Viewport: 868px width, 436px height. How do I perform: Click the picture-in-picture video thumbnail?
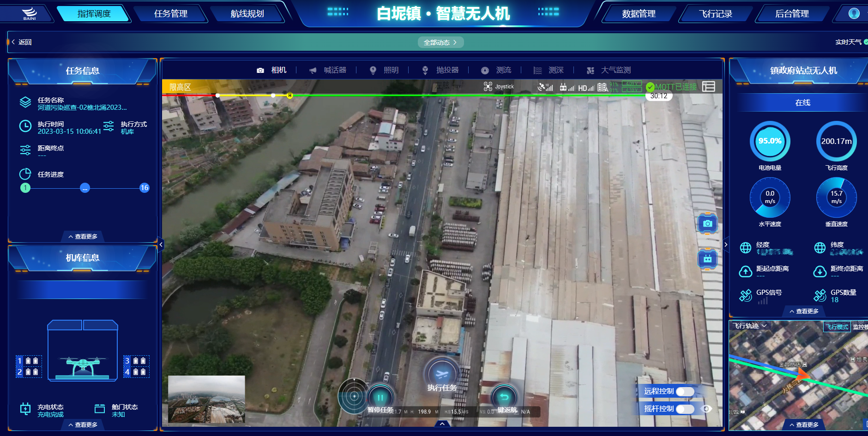(206, 399)
